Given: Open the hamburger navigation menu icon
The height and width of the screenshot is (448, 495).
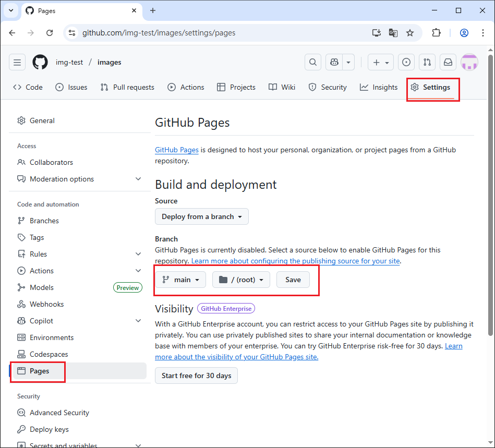Looking at the screenshot, I should [17, 62].
